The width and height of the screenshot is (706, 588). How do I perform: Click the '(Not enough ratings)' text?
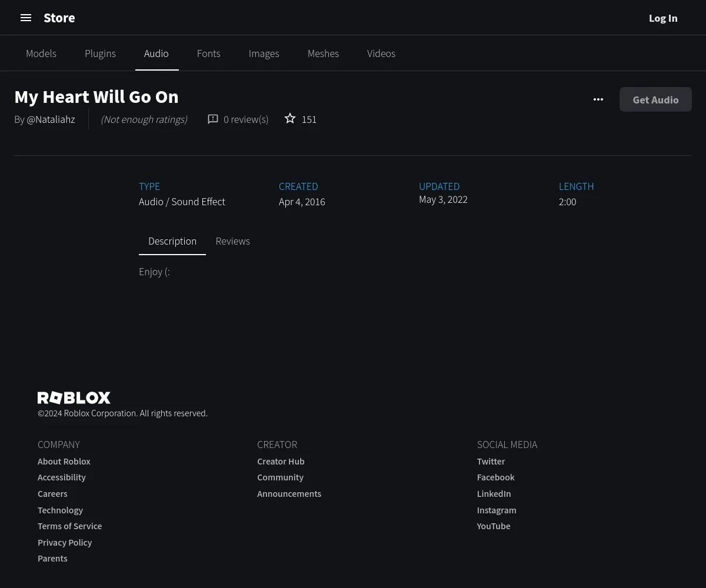point(144,119)
